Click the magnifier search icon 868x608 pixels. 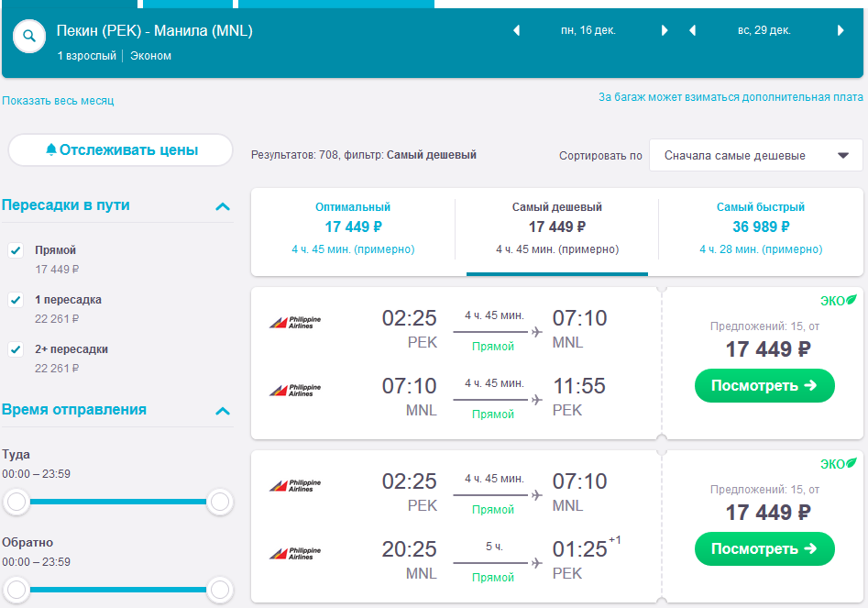pos(29,37)
